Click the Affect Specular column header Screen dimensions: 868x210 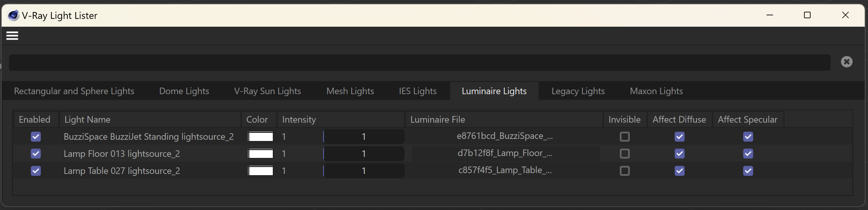(748, 119)
